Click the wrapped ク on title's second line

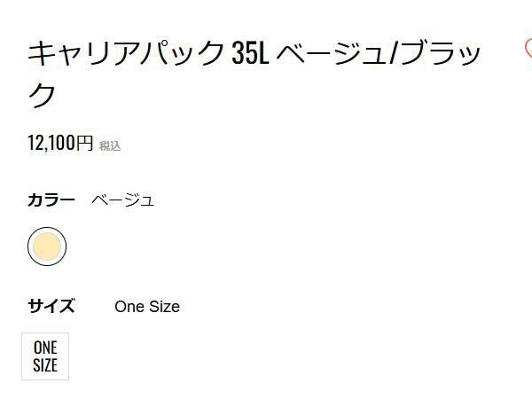(x=43, y=95)
